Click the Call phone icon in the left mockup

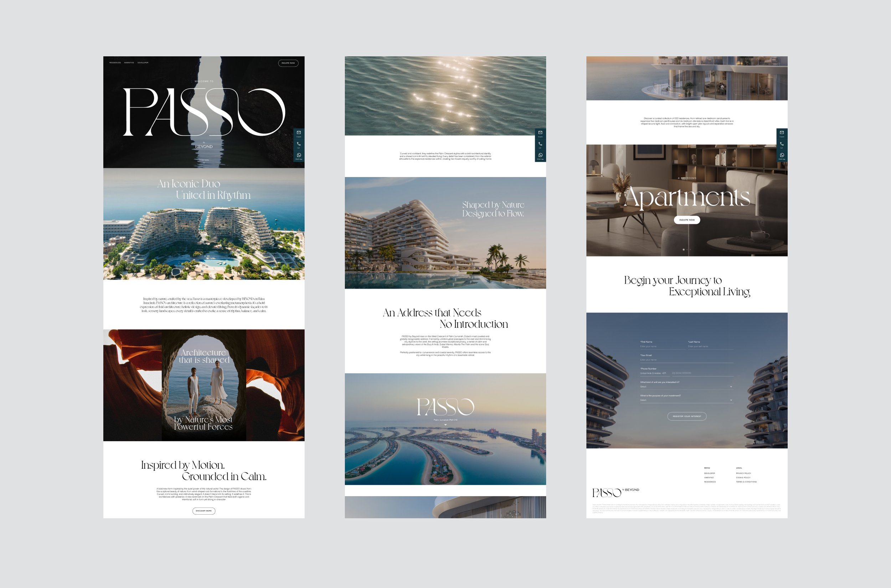(x=299, y=144)
